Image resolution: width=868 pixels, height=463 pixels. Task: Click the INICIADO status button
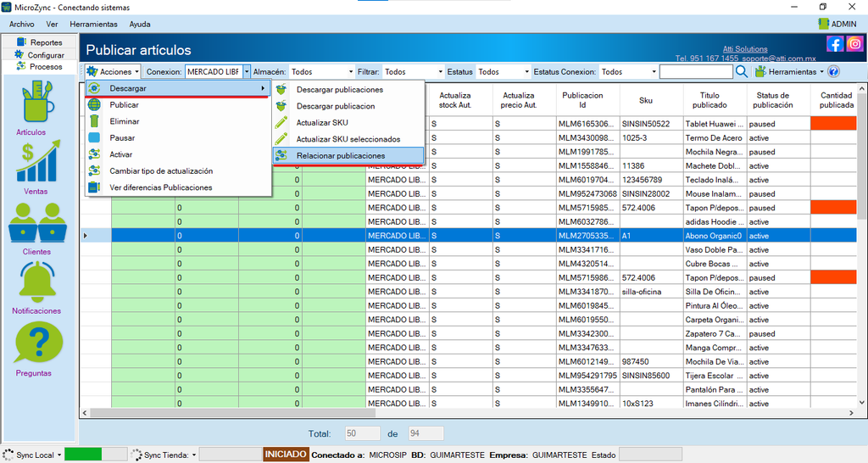(x=286, y=455)
